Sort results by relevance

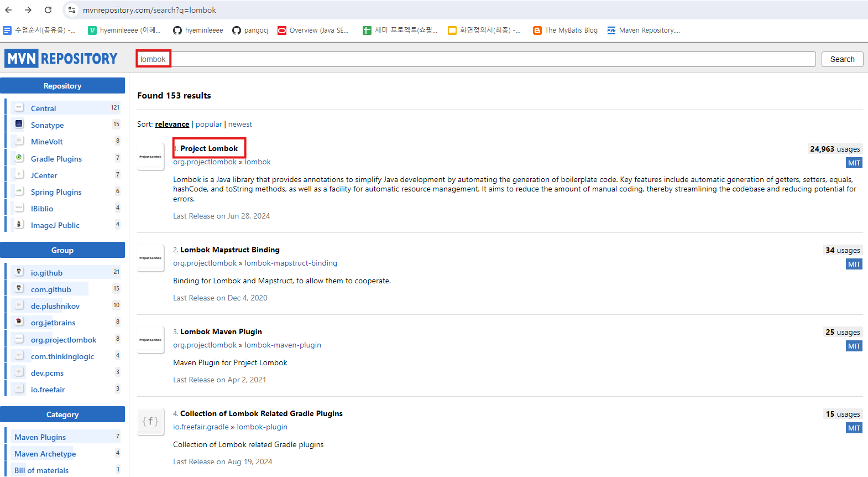pyautogui.click(x=172, y=125)
